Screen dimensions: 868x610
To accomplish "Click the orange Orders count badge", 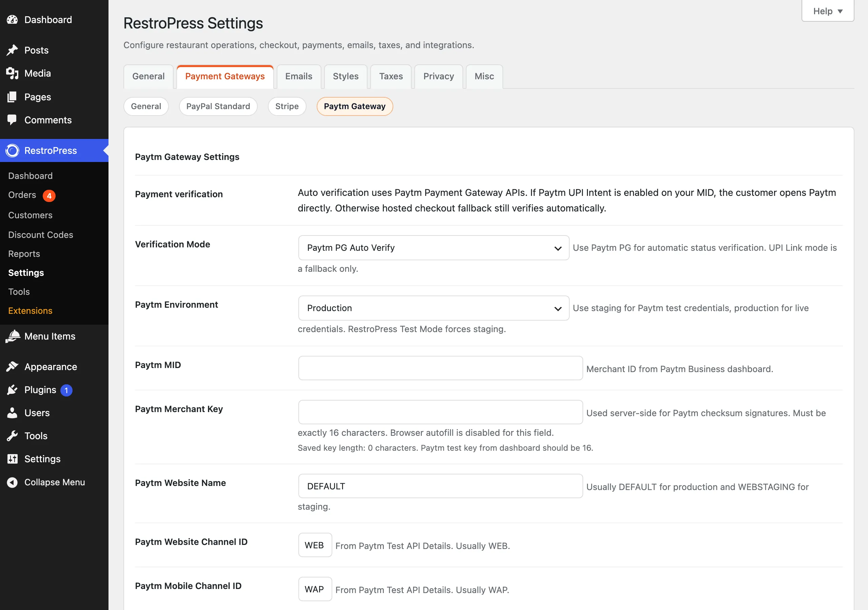I will pyautogui.click(x=49, y=196).
